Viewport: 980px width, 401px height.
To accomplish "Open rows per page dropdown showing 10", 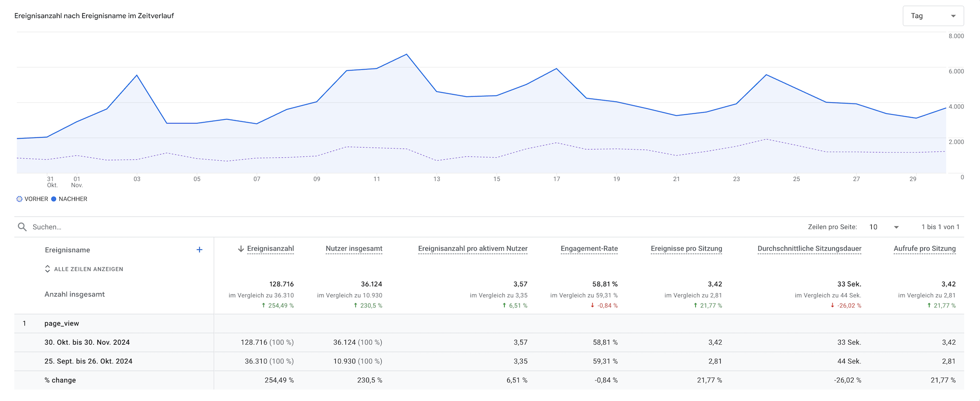I will click(884, 227).
